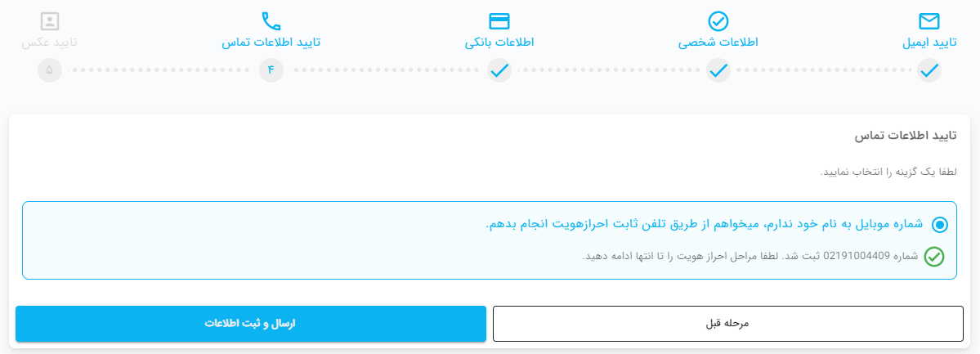Click the credit card icon for اطلاعات بانکی
Image resolution: width=980 pixels, height=354 pixels.
[499, 21]
